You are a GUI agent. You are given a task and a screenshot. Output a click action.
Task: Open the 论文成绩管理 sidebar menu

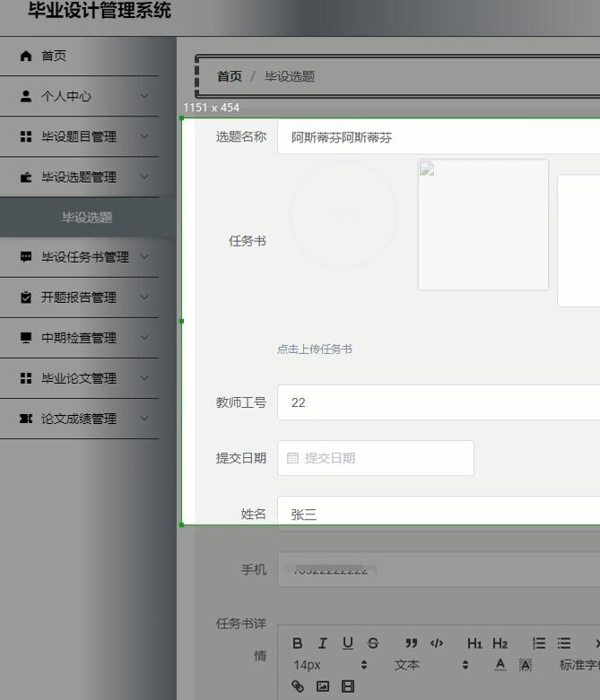click(80, 419)
